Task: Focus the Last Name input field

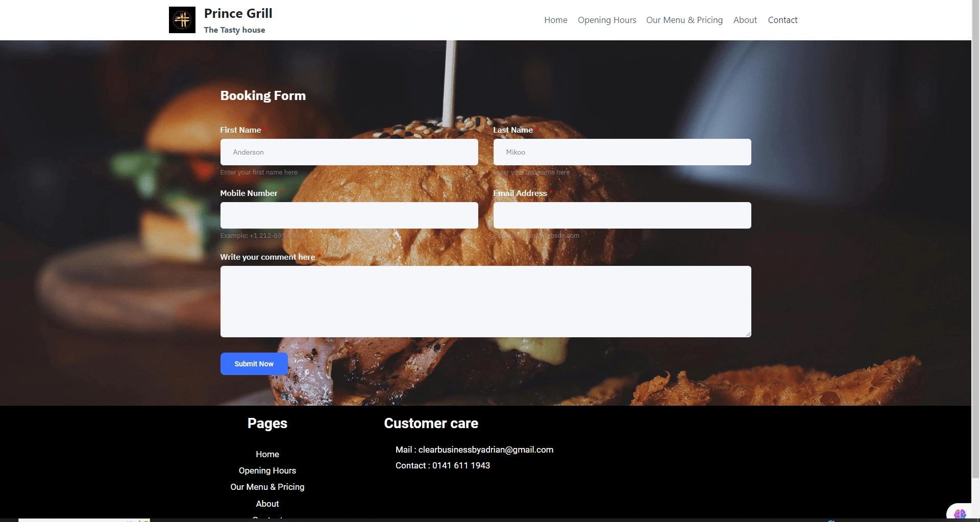Action: [x=622, y=152]
